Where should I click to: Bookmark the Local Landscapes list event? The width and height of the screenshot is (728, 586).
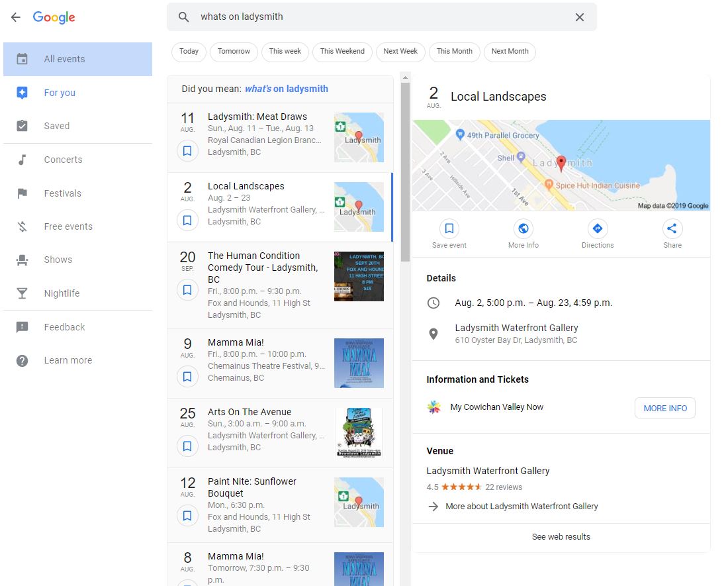187,220
